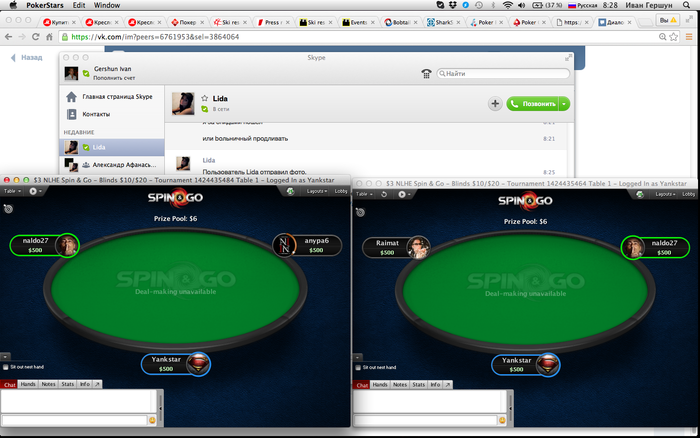The image size is (700, 438).
Task: Click the rotate-seat arrow in right table
Action: point(384,194)
